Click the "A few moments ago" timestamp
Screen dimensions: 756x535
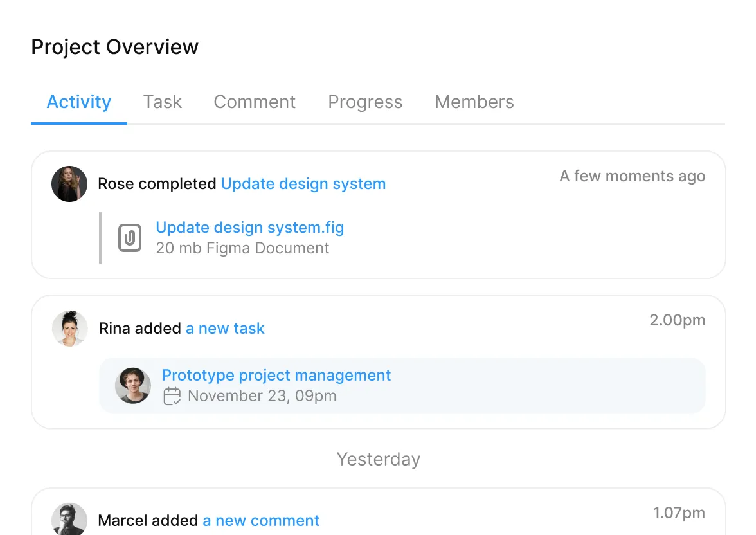pyautogui.click(x=633, y=176)
